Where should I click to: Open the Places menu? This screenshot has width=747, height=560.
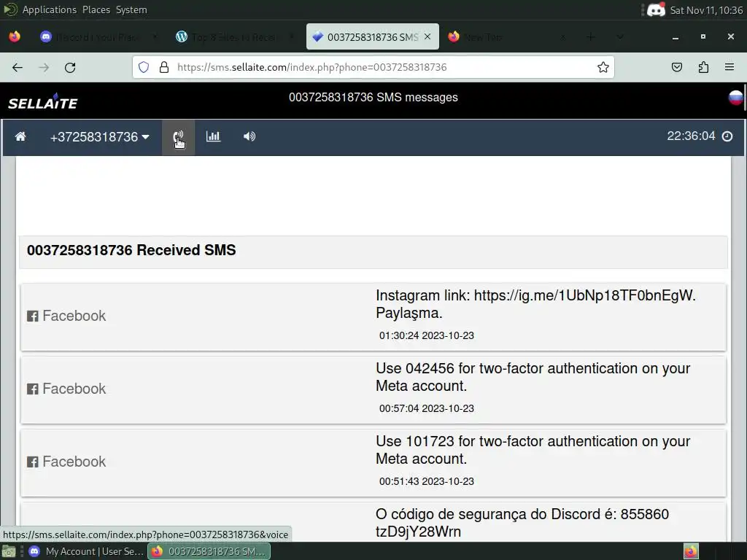(x=96, y=9)
